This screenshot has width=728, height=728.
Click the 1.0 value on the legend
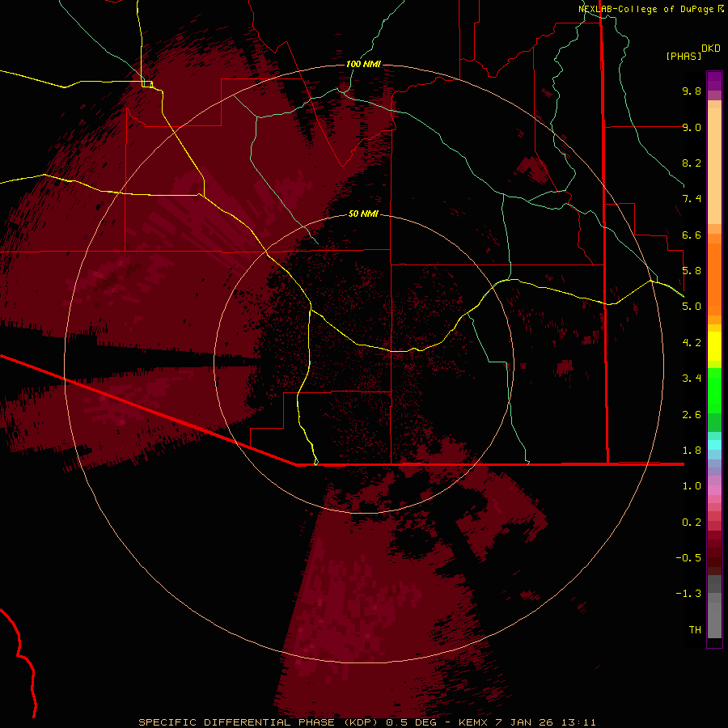pyautogui.click(x=692, y=486)
